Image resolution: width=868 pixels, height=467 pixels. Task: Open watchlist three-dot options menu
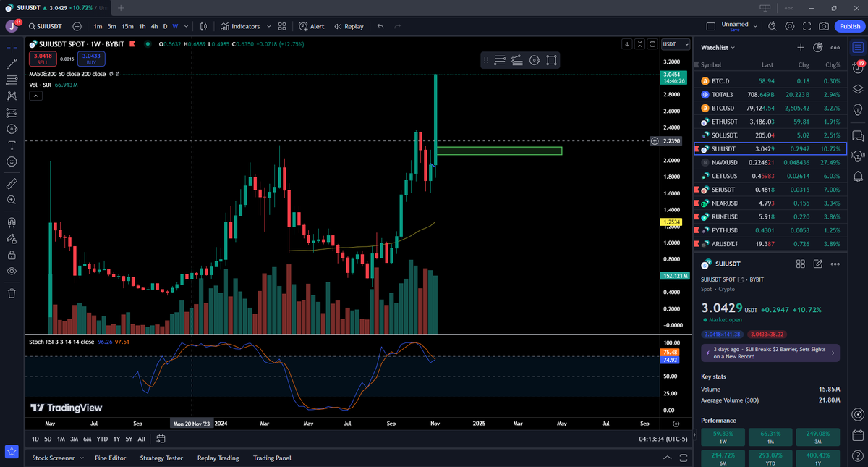pos(835,47)
